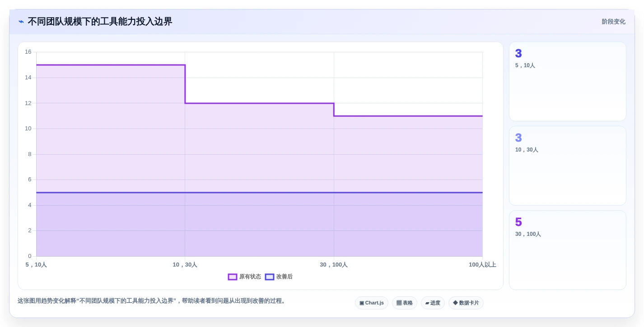Click x-axis label 10，30人 on chart

click(185, 265)
